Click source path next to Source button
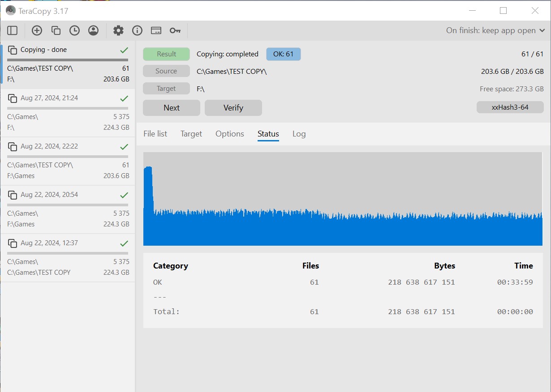The height and width of the screenshot is (392, 551). point(232,71)
